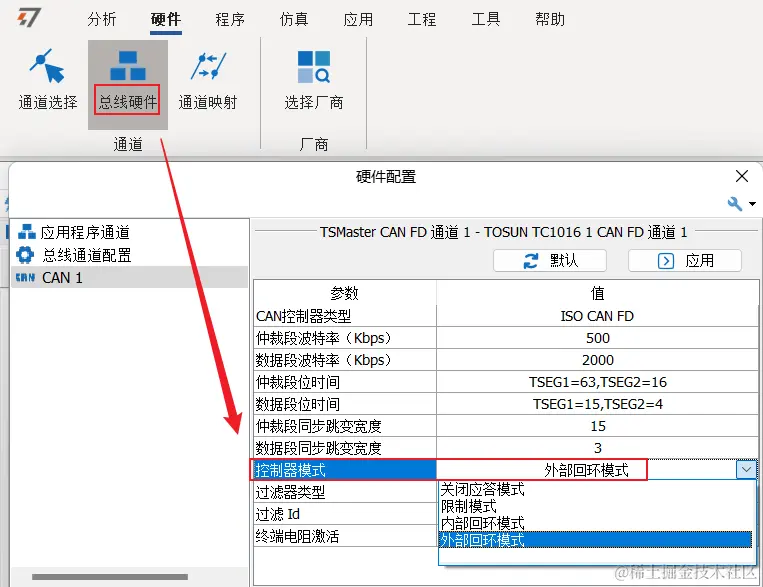Switch to the 工程 ribbon tab
The image size is (763, 587).
click(422, 19)
